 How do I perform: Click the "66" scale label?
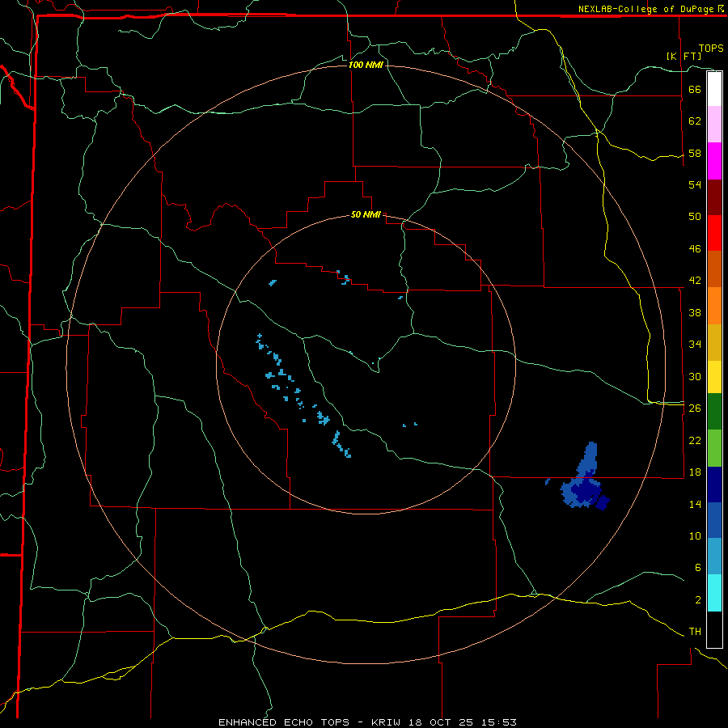coord(695,89)
